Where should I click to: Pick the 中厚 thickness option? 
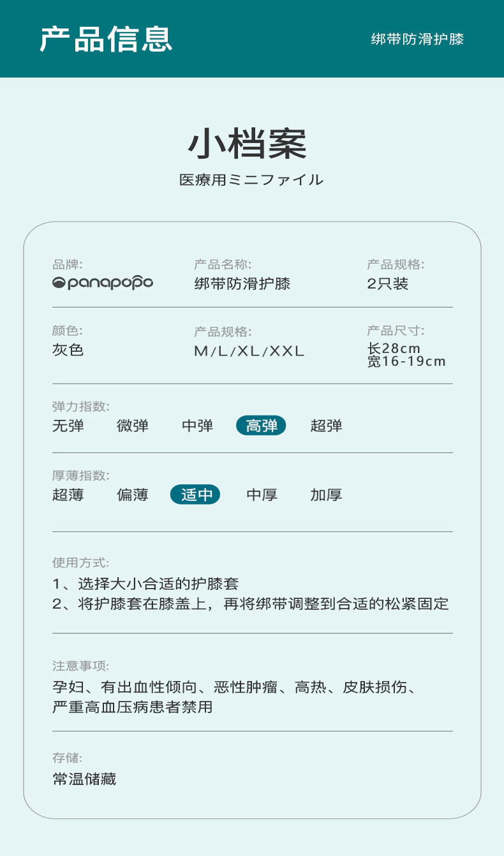click(x=262, y=495)
